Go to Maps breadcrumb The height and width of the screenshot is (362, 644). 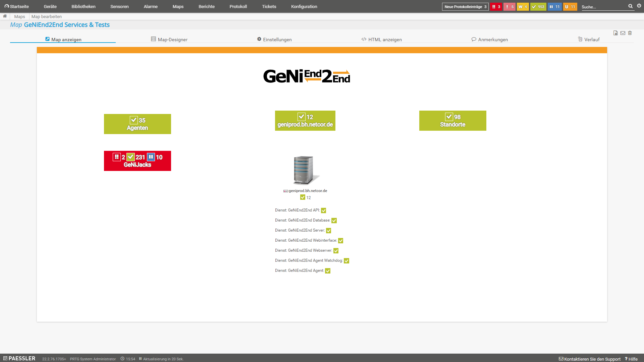(x=19, y=16)
